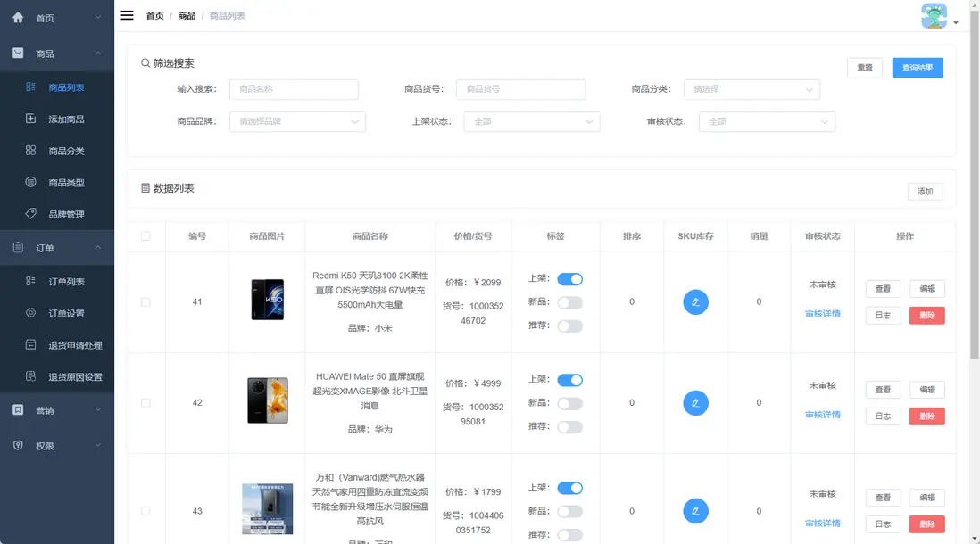Edit SKU stock for product 43

point(695,511)
